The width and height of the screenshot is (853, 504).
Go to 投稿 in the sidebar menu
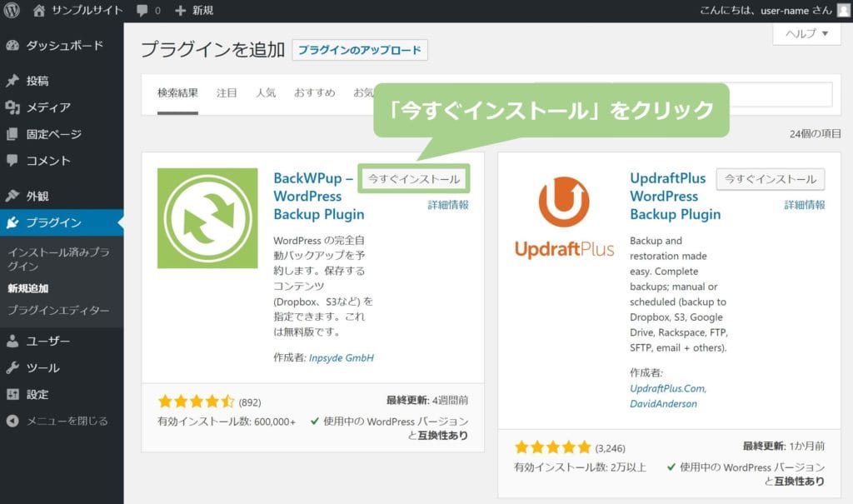pos(37,81)
